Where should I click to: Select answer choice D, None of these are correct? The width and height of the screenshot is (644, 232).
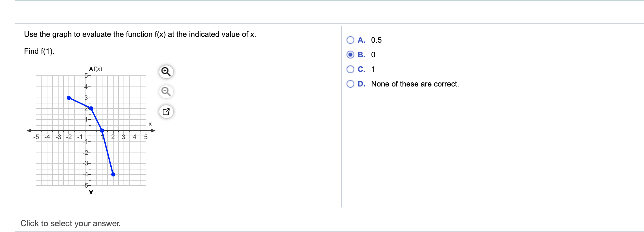tap(350, 84)
